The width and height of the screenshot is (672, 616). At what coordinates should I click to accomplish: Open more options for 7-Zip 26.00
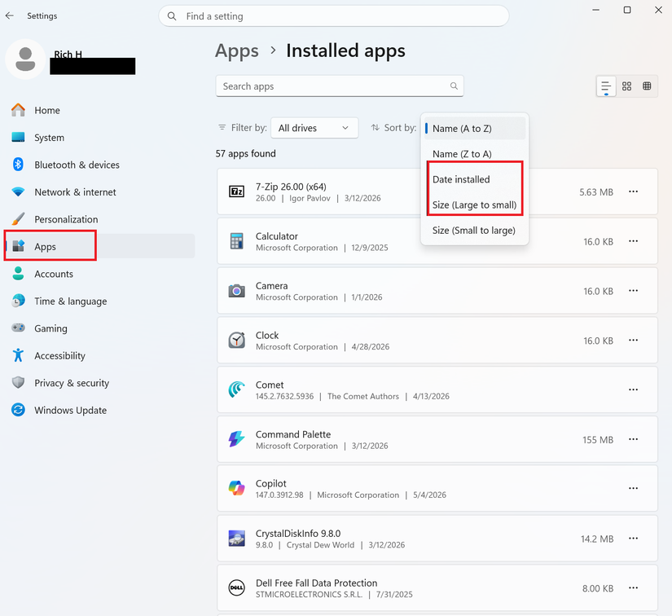point(634,191)
